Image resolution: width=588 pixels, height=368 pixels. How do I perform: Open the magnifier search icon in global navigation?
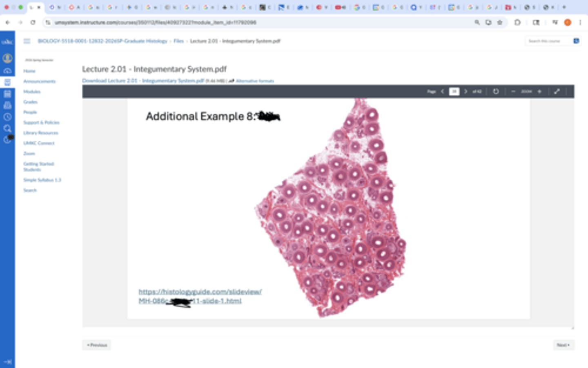click(7, 128)
